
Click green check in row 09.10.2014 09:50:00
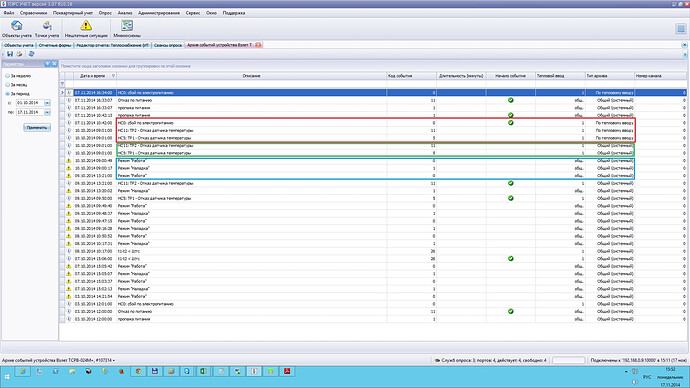[x=510, y=198]
